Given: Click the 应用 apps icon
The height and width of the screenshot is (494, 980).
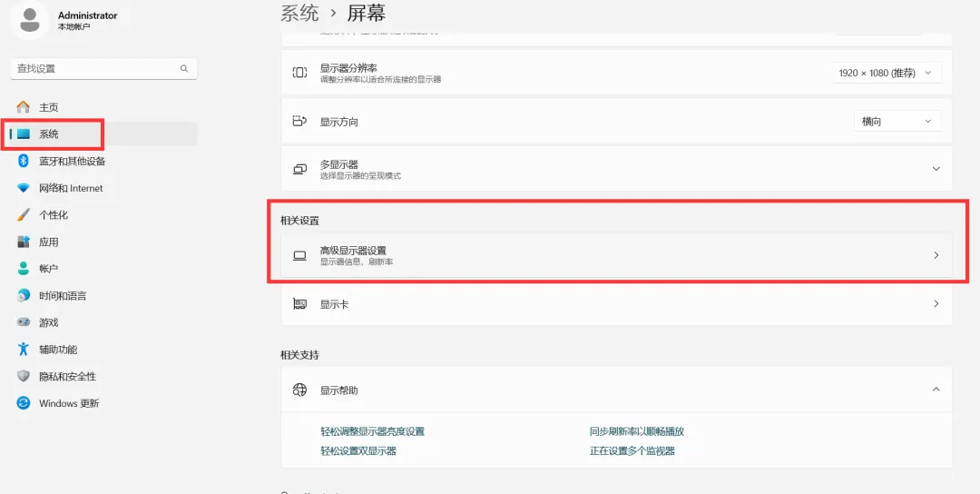Looking at the screenshot, I should pyautogui.click(x=23, y=242).
